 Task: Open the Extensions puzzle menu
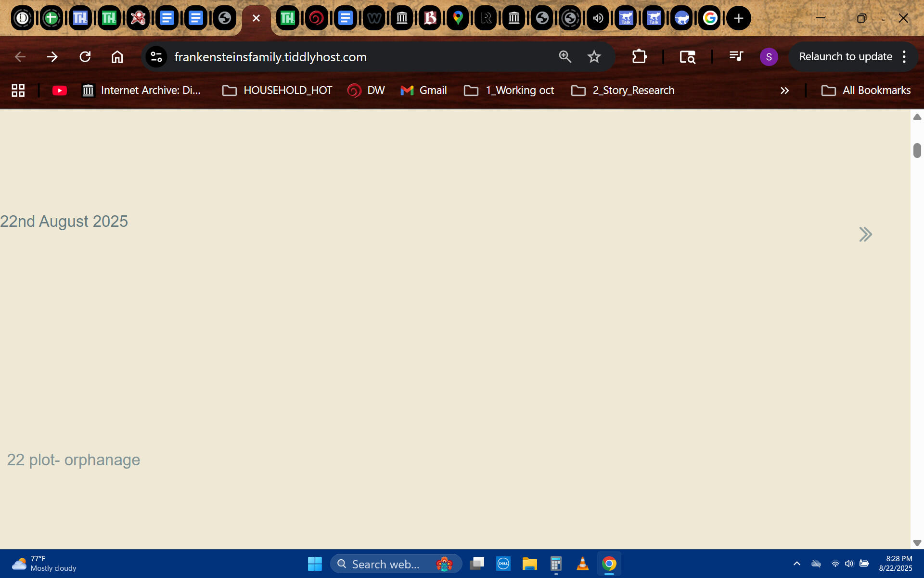pos(639,57)
